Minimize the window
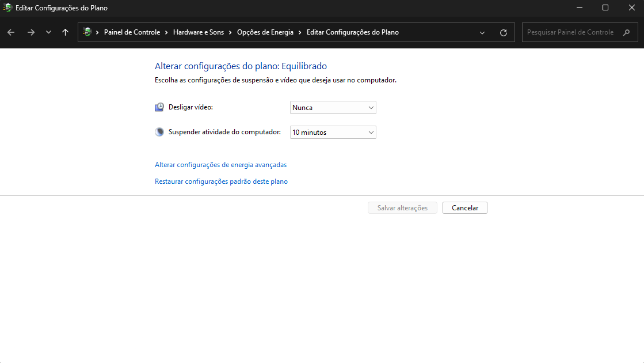This screenshot has height=363, width=644. click(x=580, y=8)
